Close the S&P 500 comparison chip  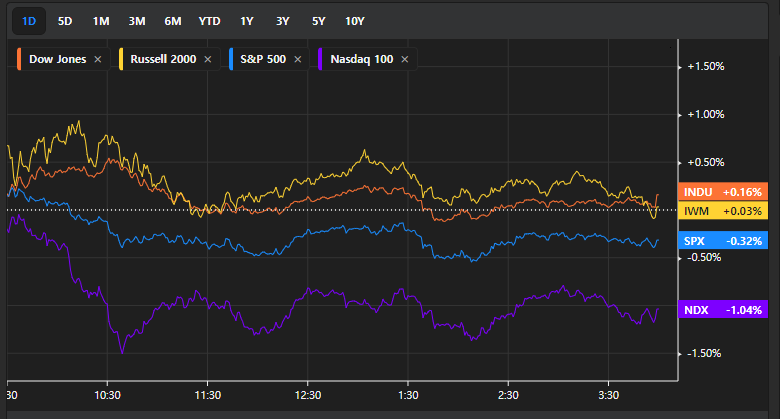coord(297,60)
